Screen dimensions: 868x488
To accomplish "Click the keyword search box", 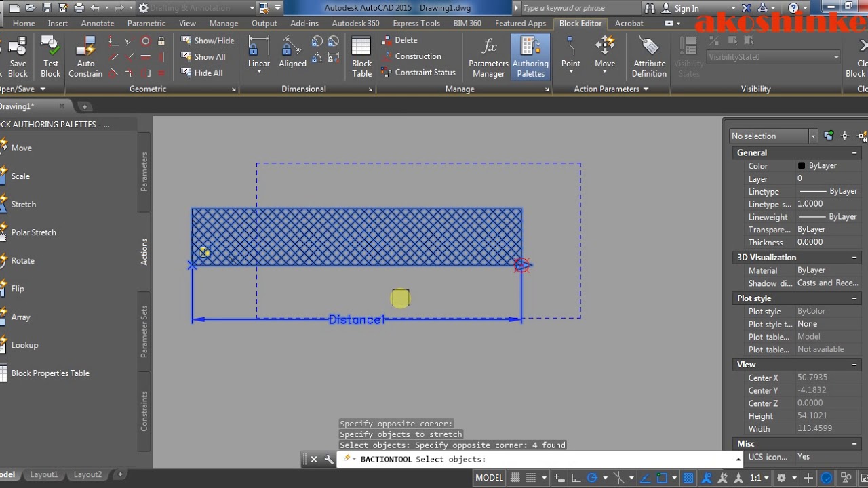I will [x=580, y=8].
